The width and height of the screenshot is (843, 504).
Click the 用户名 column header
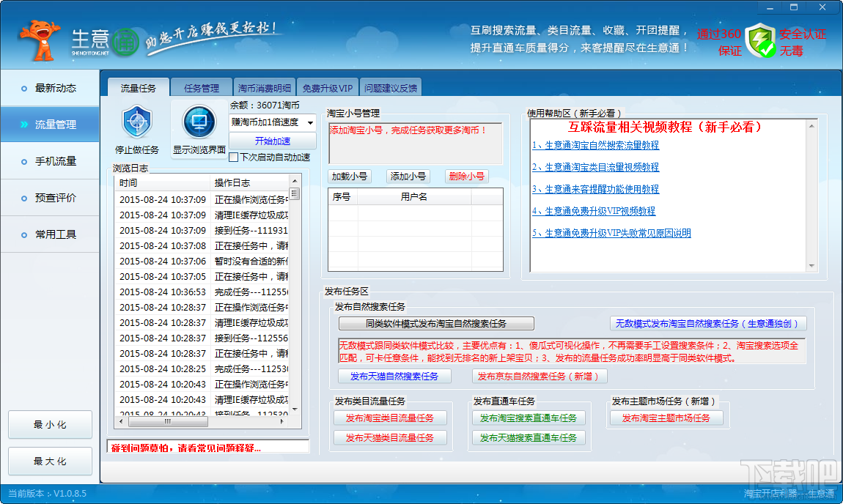pos(414,196)
